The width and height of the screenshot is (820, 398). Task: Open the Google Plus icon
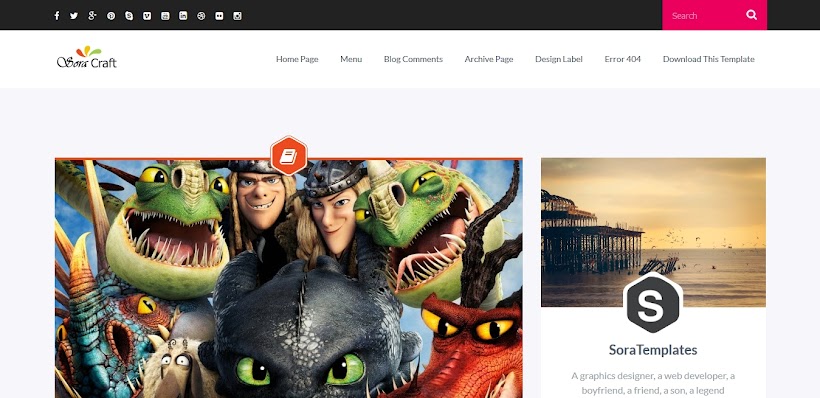coord(92,16)
